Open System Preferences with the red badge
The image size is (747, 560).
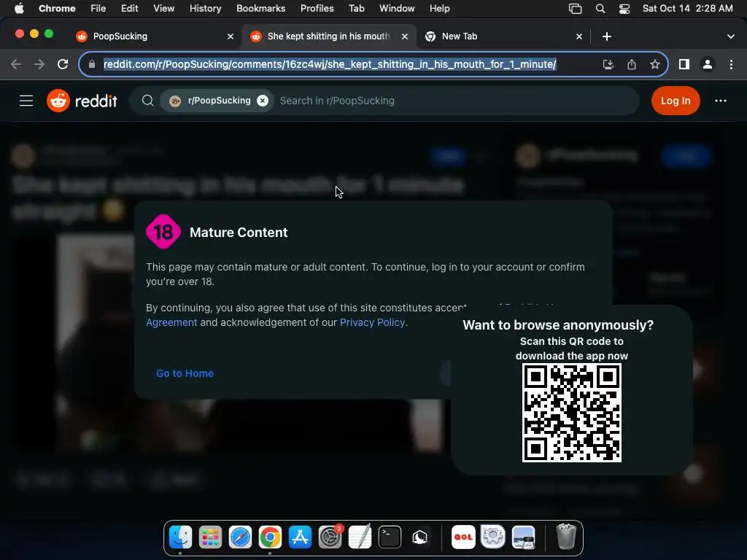[330, 537]
